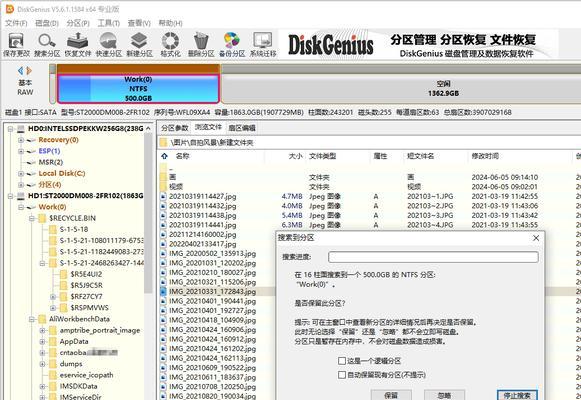Collapse the $RECYCLE.BIN tree node
Viewport: 581px width, 400px height.
[32, 219]
